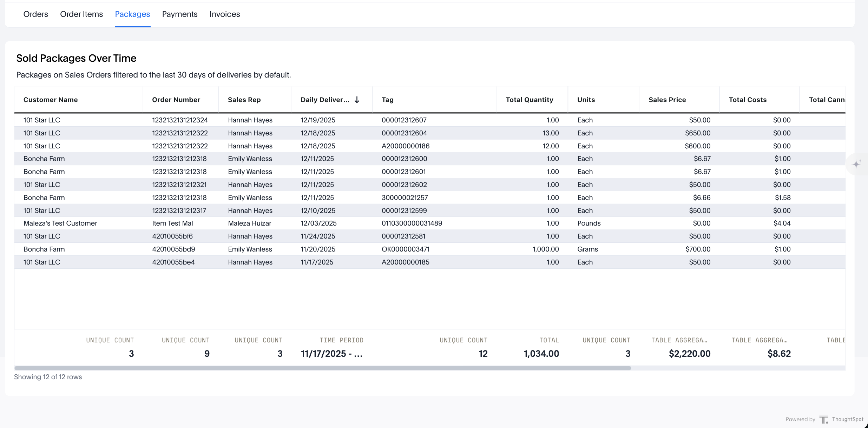Click tag OK0000003471 cell

(405, 249)
